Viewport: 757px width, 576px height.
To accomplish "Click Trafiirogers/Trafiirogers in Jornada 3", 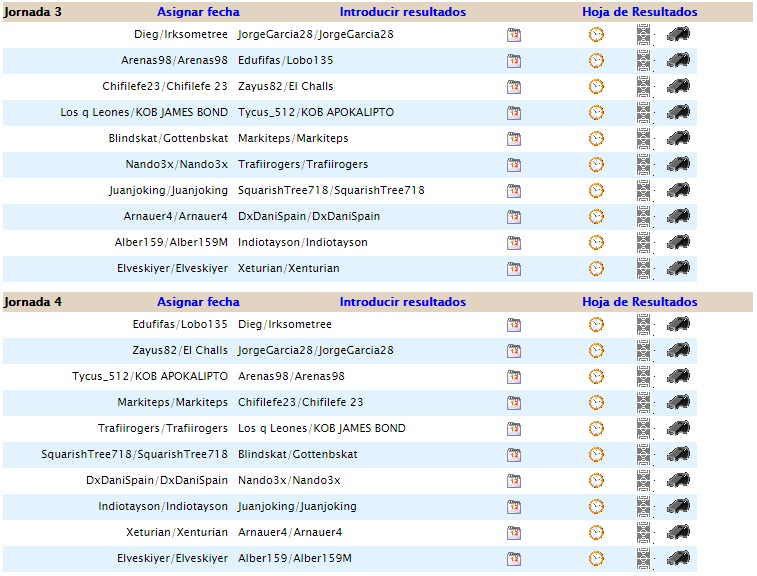I will [x=303, y=165].
